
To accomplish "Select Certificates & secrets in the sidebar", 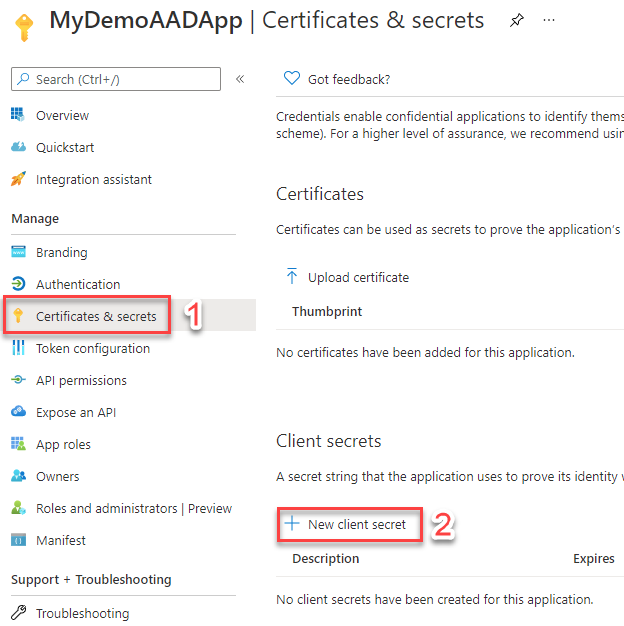I will [96, 316].
